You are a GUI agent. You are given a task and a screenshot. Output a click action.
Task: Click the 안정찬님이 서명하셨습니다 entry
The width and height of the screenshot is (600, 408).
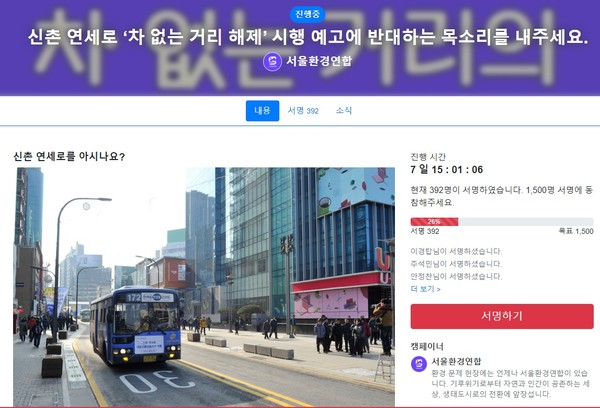click(456, 276)
